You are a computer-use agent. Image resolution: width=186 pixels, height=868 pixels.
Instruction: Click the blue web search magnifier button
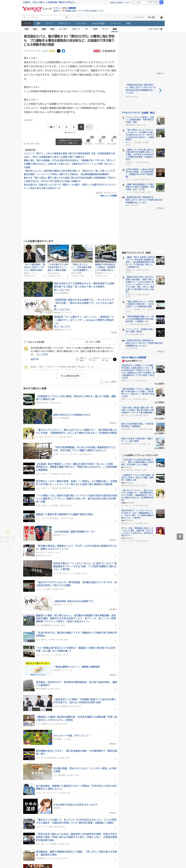coord(161,2)
